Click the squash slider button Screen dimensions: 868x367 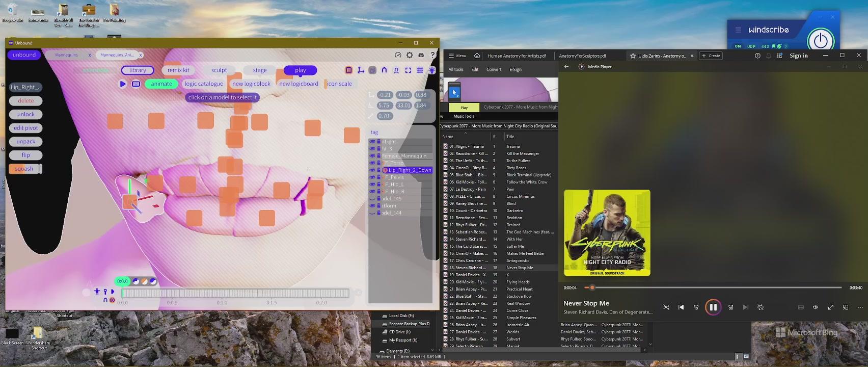[25, 169]
